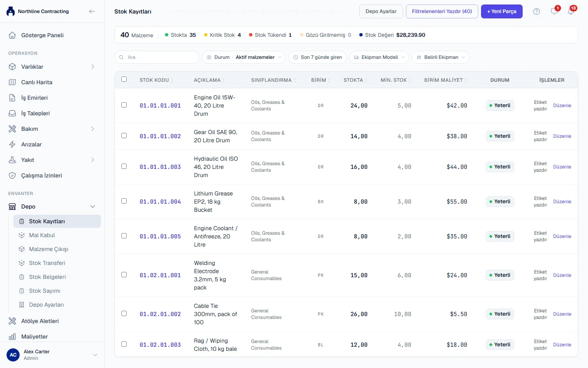This screenshot has width=588, height=368.
Task: Select the Hydraulic Oil ISO 46 row checkbox
Action: pyautogui.click(x=124, y=166)
